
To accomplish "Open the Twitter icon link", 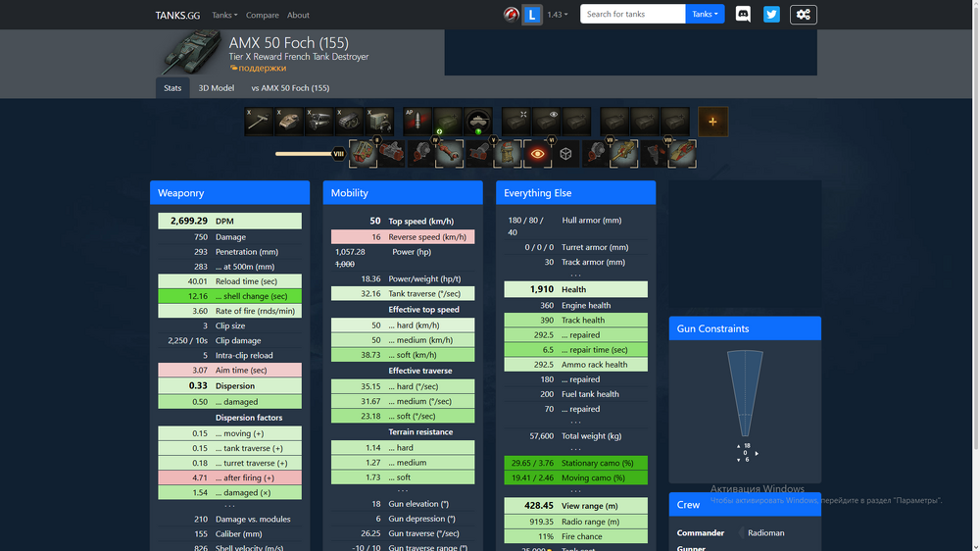I will [772, 14].
